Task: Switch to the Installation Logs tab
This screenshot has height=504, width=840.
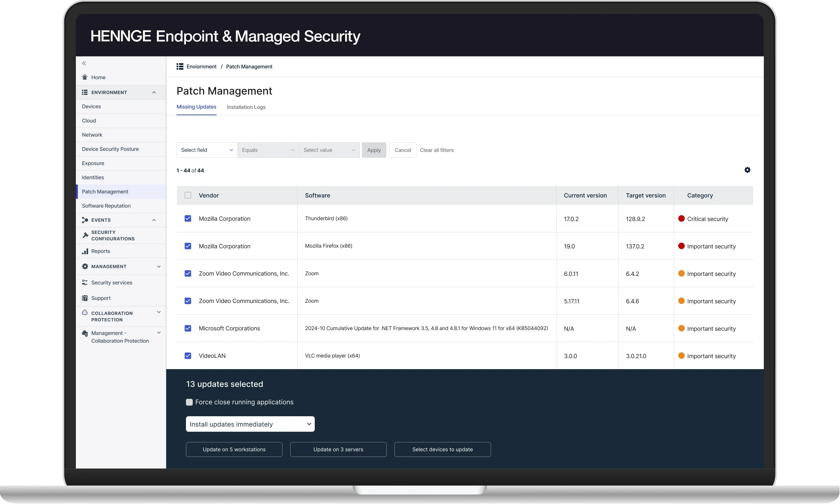Action: pyautogui.click(x=246, y=107)
